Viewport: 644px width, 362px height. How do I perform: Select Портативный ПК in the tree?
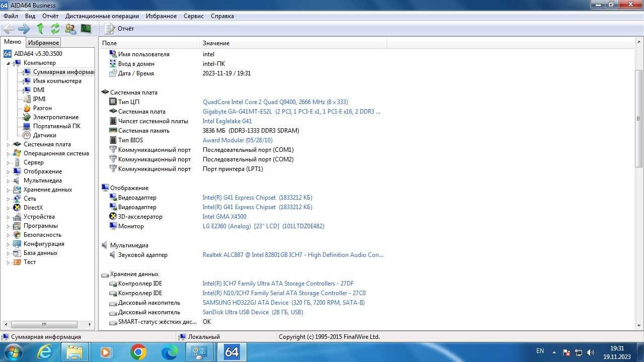click(x=57, y=126)
